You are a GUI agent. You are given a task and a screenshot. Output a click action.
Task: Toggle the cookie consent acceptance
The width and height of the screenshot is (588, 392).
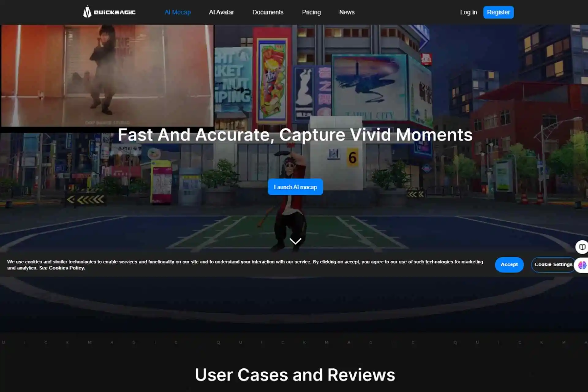point(509,264)
